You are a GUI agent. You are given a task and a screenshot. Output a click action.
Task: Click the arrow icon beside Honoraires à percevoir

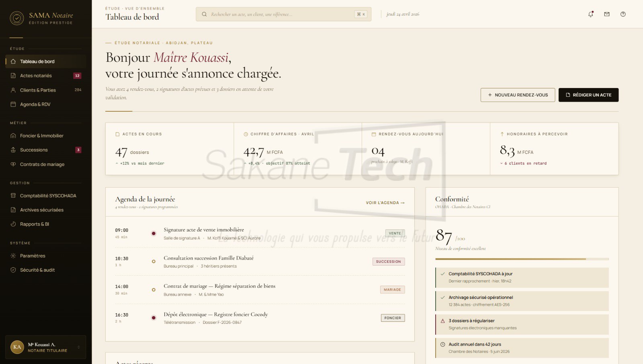pyautogui.click(x=502, y=134)
